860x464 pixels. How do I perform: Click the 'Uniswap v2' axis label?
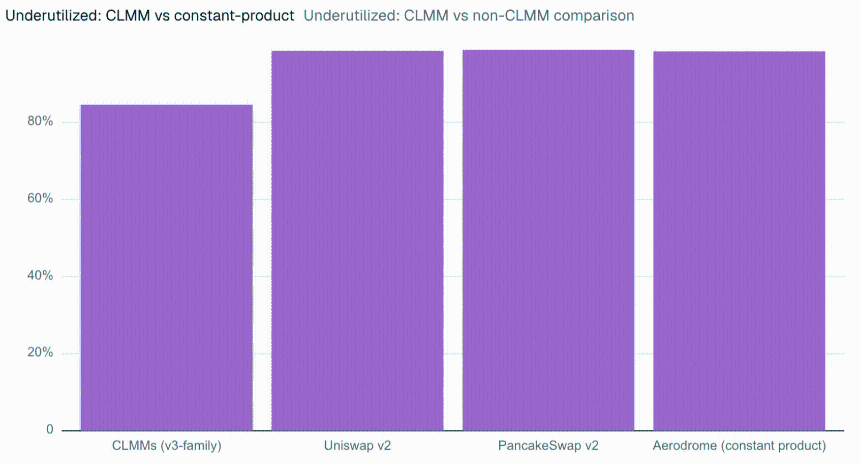tap(358, 445)
